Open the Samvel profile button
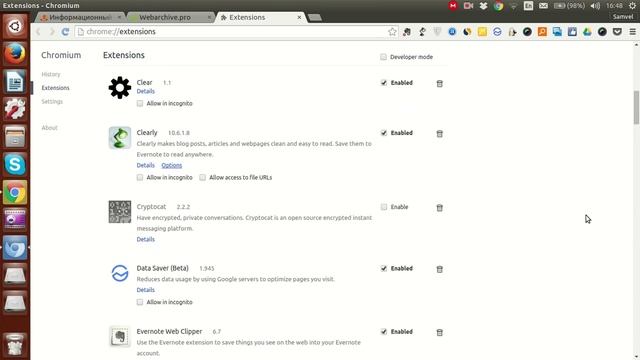Image resolution: width=640 pixels, height=360 pixels. (x=623, y=17)
